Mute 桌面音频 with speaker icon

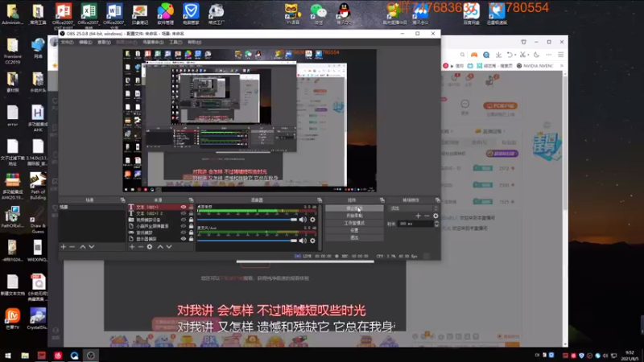303,220
